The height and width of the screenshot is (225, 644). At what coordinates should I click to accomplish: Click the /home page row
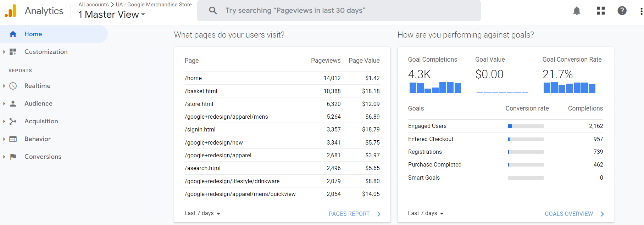tap(282, 78)
